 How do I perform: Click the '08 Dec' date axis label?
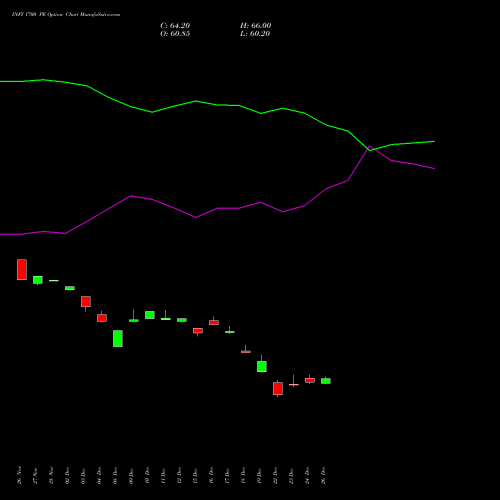tap(115, 475)
